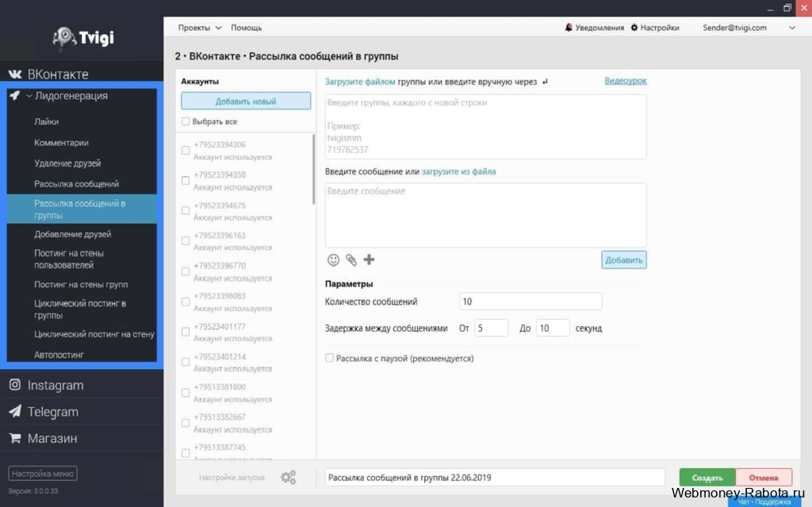The width and height of the screenshot is (812, 507).
Task: Click Загрузите файлом link
Action: [360, 82]
